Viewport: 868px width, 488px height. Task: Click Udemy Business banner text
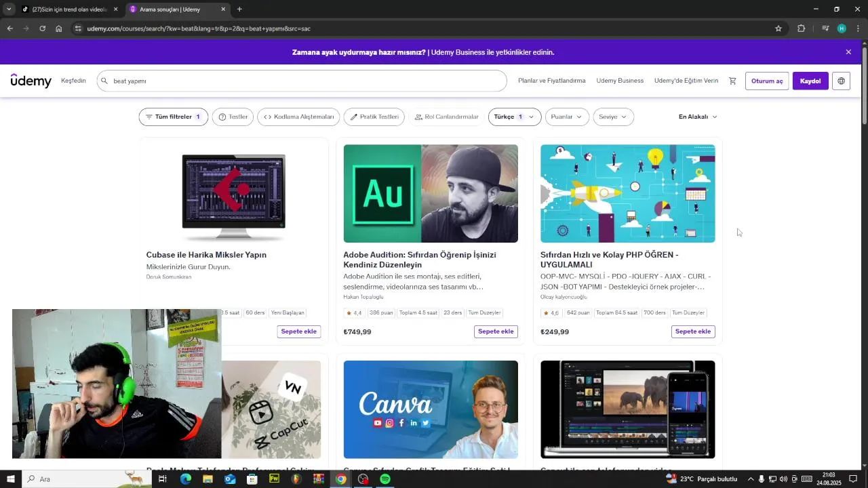[423, 52]
